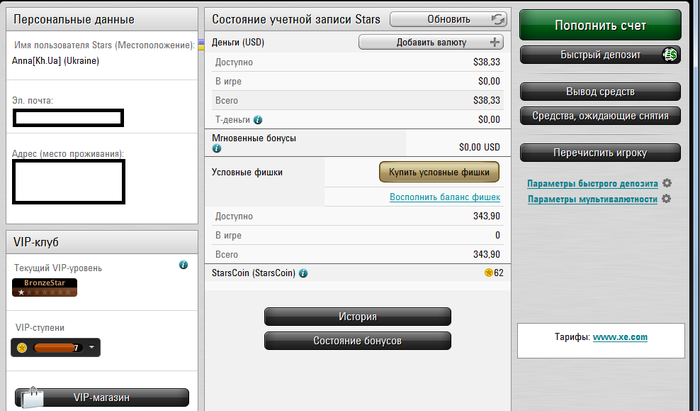Click the $0,00 USD Мгновенные бонусы value
Screen dimensions: 700x411
click(x=479, y=147)
